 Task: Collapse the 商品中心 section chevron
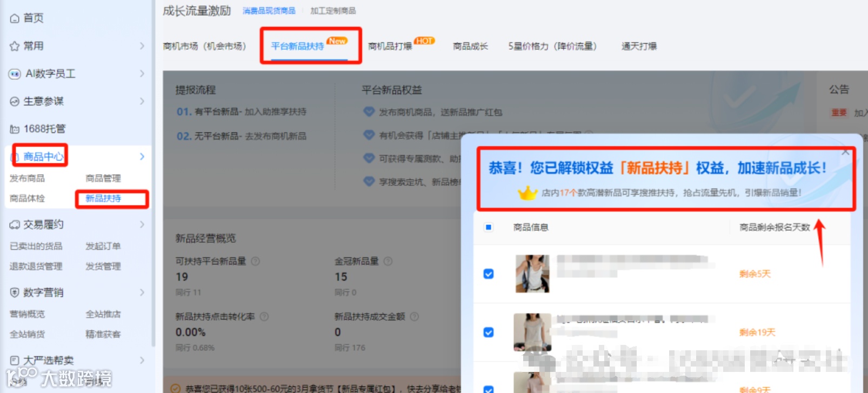pos(142,156)
